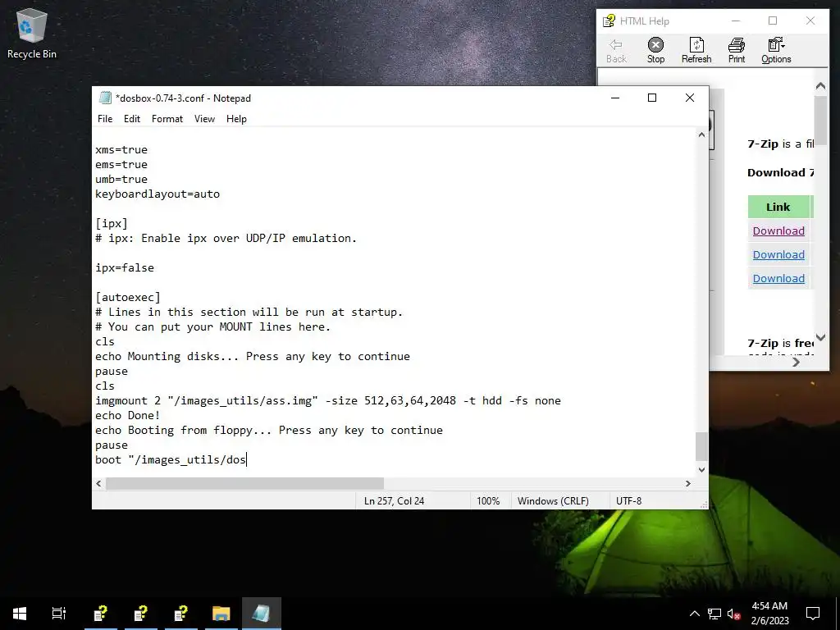Open the Help menu in Notepad
The height and width of the screenshot is (630, 840).
pyautogui.click(x=236, y=119)
